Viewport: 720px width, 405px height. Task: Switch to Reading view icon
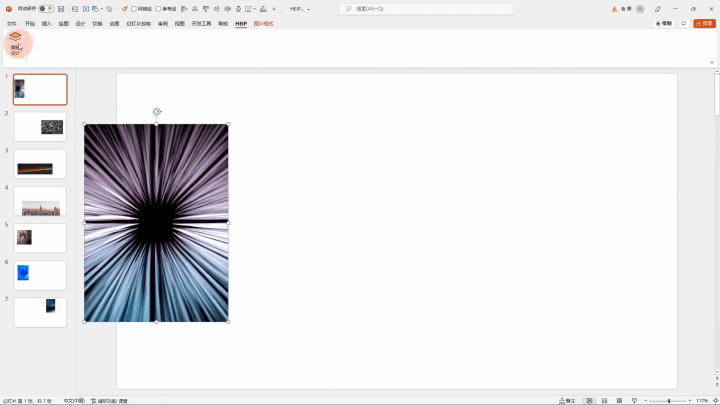(619, 401)
